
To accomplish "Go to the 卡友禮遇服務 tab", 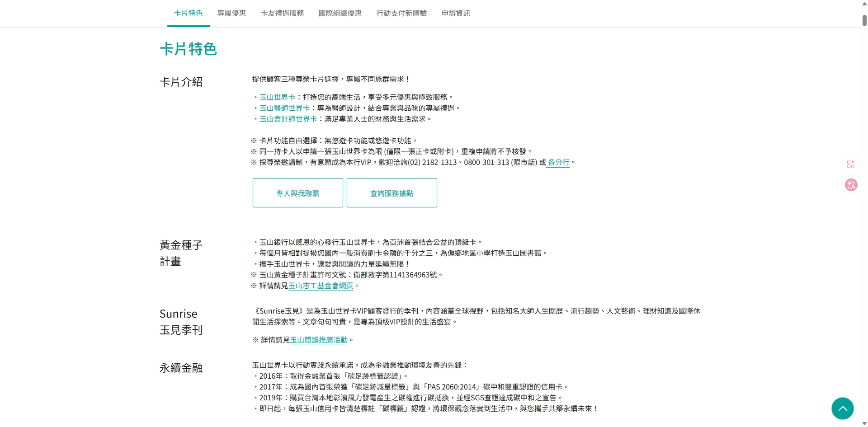I will coord(283,14).
